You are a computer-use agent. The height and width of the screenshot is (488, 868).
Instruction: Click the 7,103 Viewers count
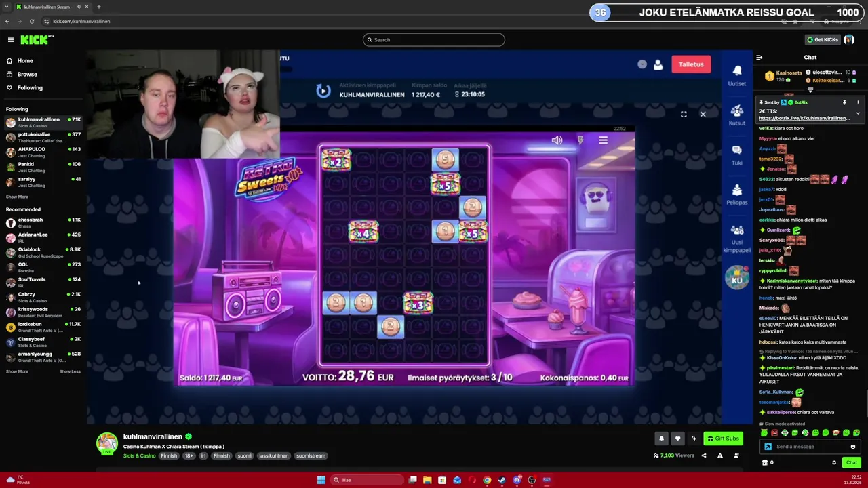tap(673, 455)
